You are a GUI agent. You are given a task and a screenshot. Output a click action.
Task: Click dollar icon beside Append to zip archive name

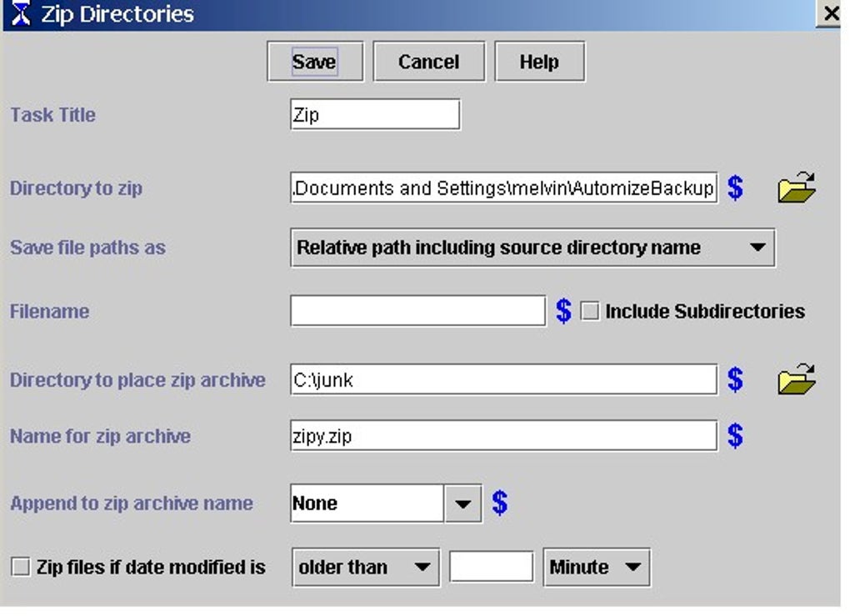pos(499,503)
